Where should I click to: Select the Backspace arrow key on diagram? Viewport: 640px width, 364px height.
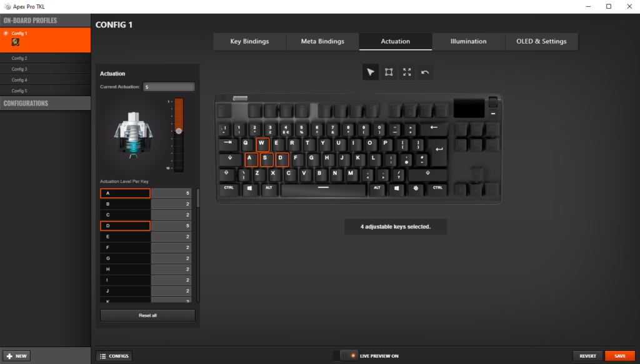(x=434, y=129)
